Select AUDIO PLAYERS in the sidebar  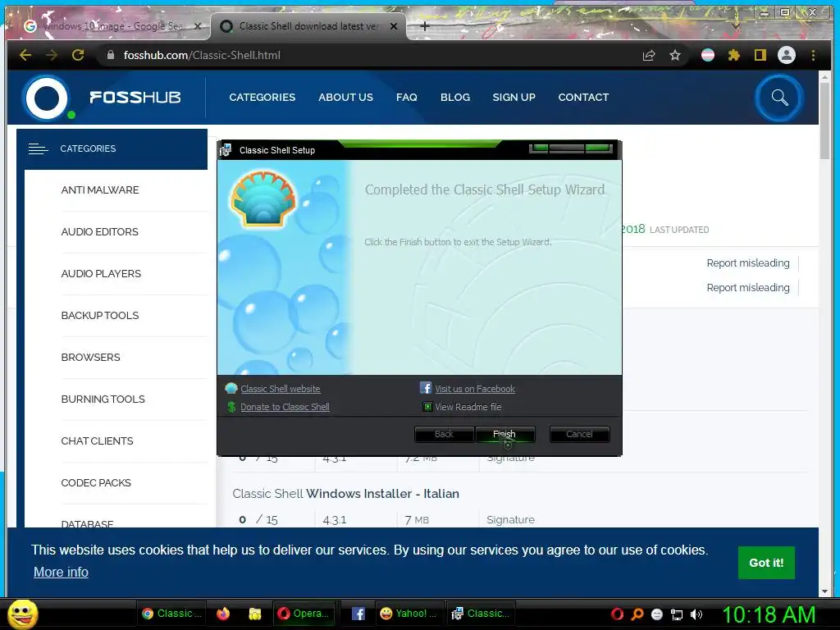[x=101, y=274]
